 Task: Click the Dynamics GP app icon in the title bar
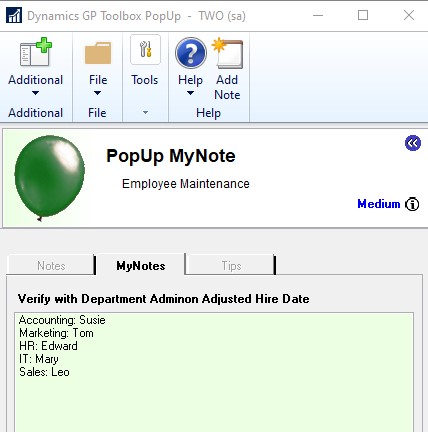(14, 15)
